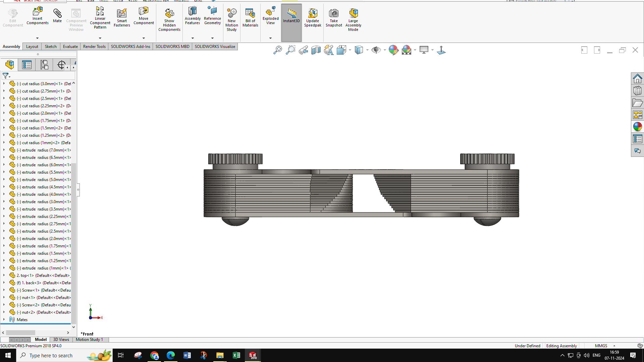Open Bill of Materials
Image resolution: width=644 pixels, height=362 pixels.
250,18
